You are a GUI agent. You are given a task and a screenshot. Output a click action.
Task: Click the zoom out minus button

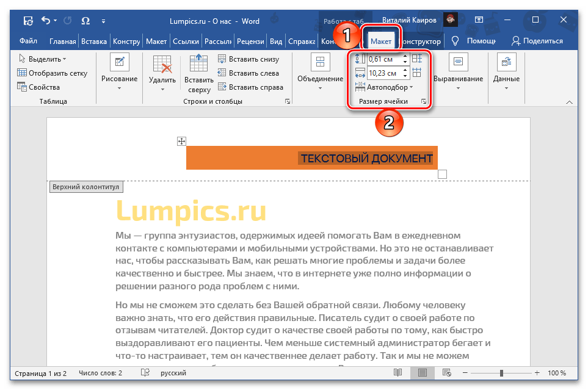pyautogui.click(x=465, y=373)
